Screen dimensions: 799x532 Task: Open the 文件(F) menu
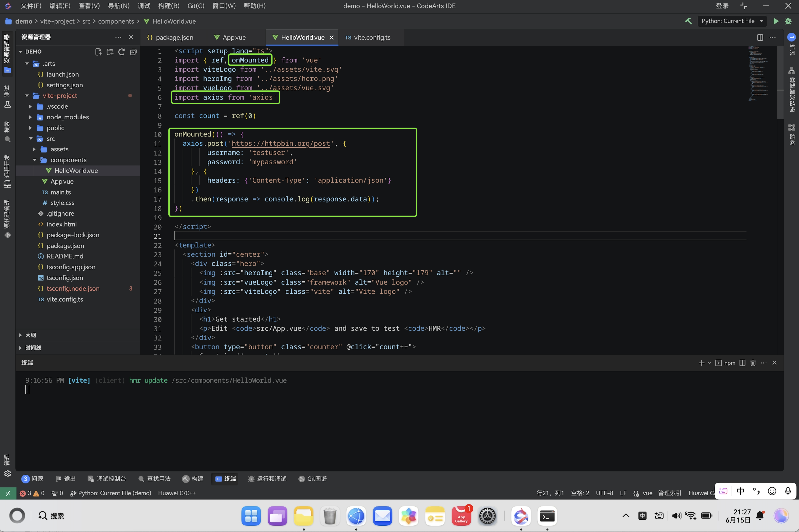click(x=31, y=6)
